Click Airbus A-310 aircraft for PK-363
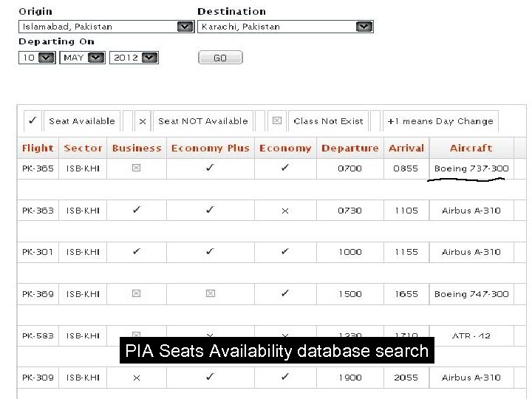The width and height of the screenshot is (532, 399). (x=471, y=211)
